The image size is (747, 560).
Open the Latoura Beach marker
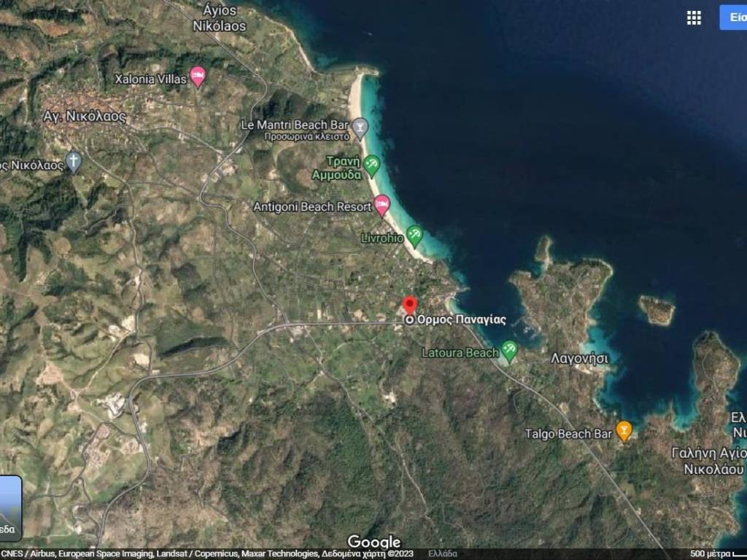tap(509, 351)
